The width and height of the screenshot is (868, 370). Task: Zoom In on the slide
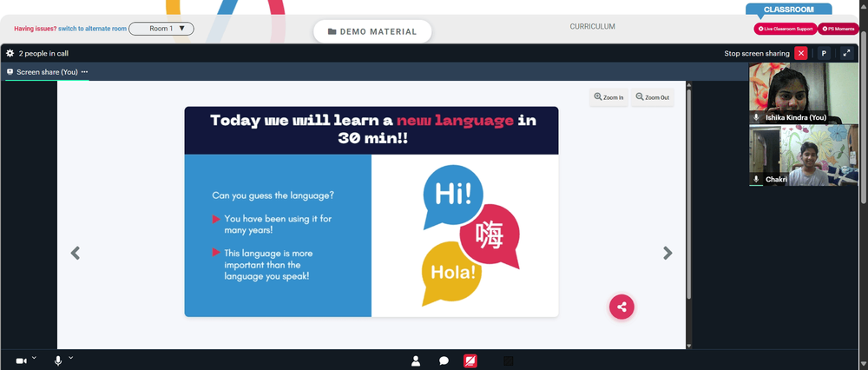608,97
